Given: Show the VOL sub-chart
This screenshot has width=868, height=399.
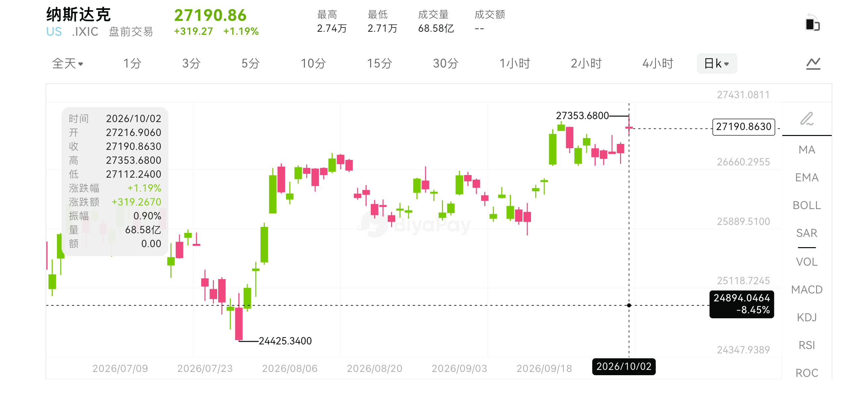Looking at the screenshot, I should click(x=807, y=262).
